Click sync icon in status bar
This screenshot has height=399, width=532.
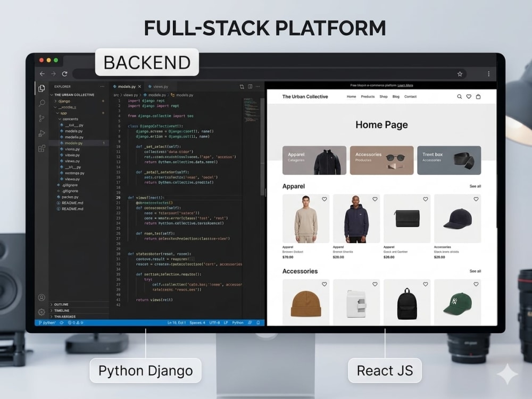[x=62, y=323]
